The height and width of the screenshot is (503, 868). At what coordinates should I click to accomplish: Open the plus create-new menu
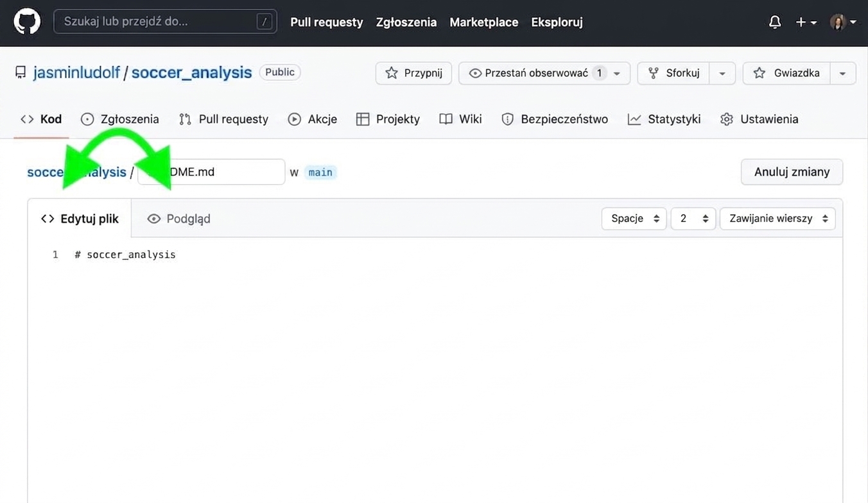click(x=806, y=22)
